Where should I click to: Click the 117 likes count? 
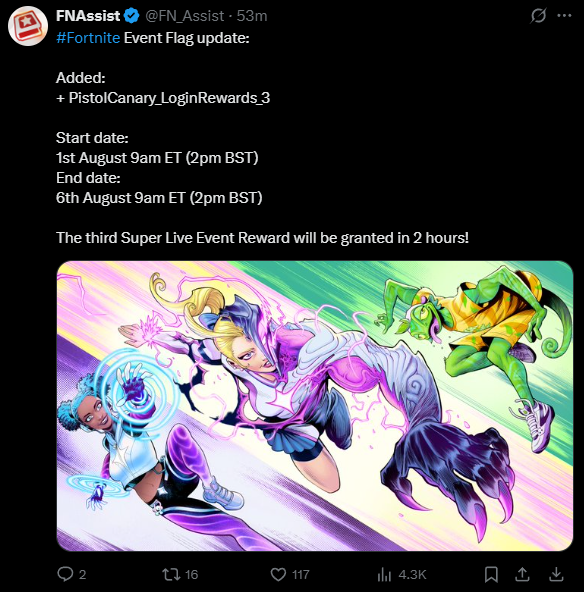coord(300,575)
